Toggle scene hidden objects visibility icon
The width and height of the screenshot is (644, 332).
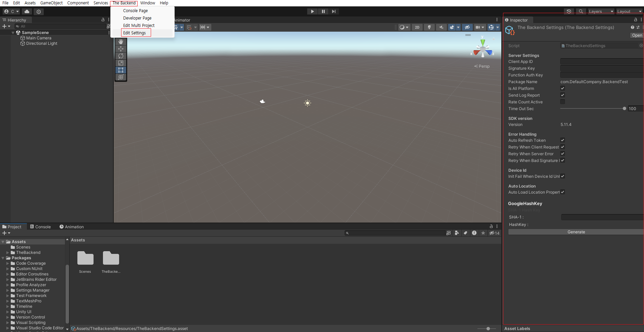tap(467, 27)
